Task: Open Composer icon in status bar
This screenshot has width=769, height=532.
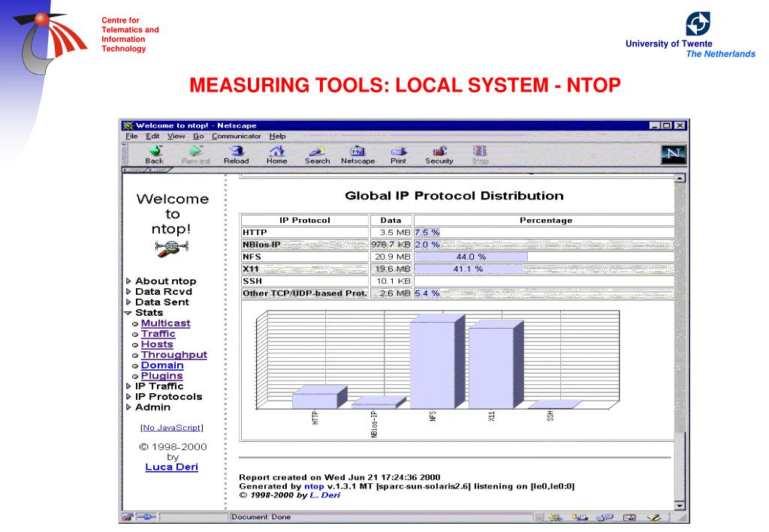Action: click(654, 517)
